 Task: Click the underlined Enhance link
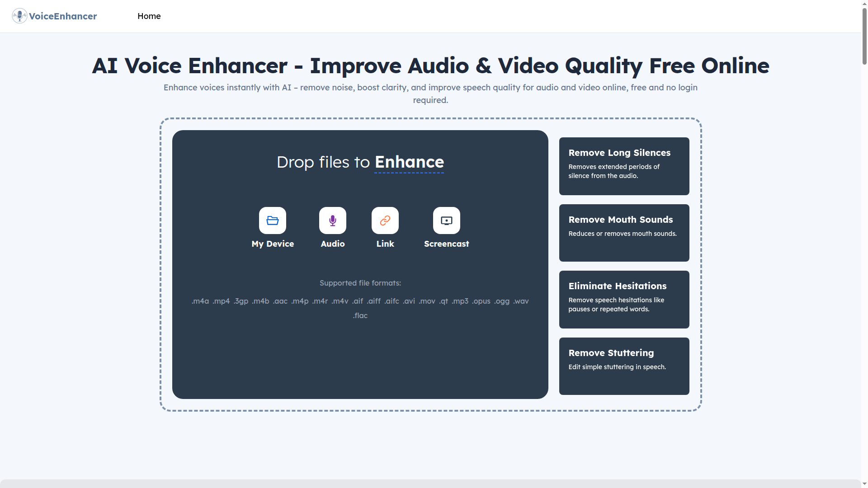click(409, 162)
